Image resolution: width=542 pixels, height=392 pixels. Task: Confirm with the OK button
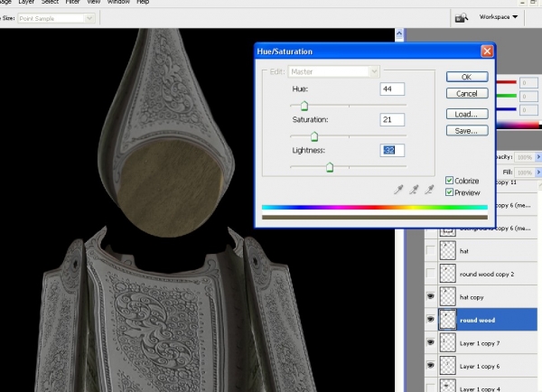467,77
